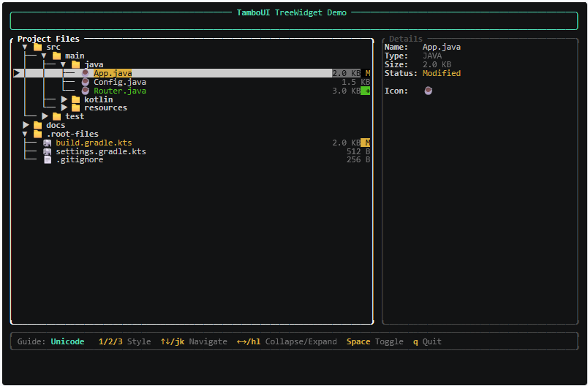Image resolution: width=588 pixels, height=386 pixels.
Task: Click the 3.0 KB size of Router.java
Action: (346, 91)
